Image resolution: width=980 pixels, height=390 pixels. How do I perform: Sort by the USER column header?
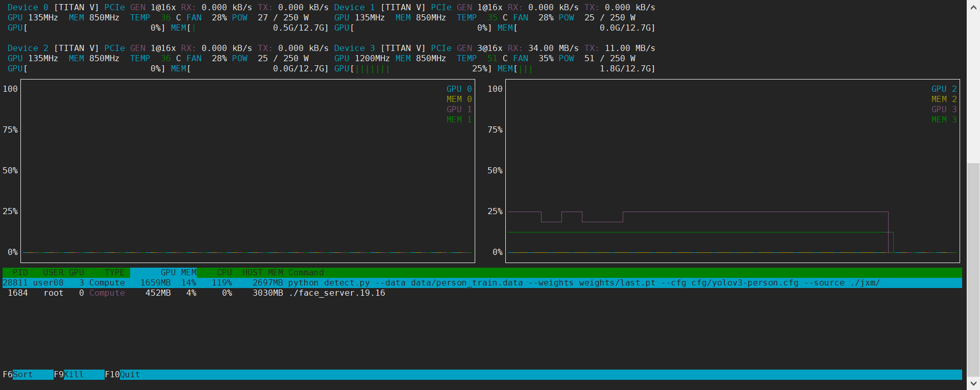(x=53, y=273)
